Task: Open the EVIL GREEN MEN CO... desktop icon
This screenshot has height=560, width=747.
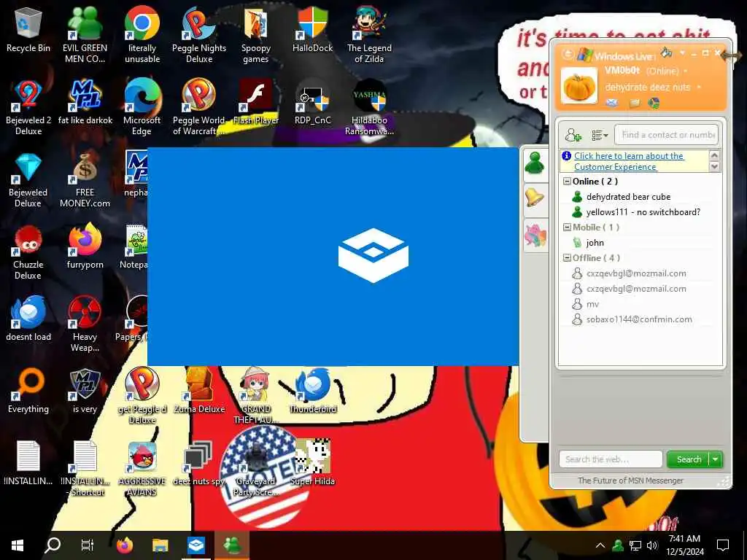Action: [85, 36]
